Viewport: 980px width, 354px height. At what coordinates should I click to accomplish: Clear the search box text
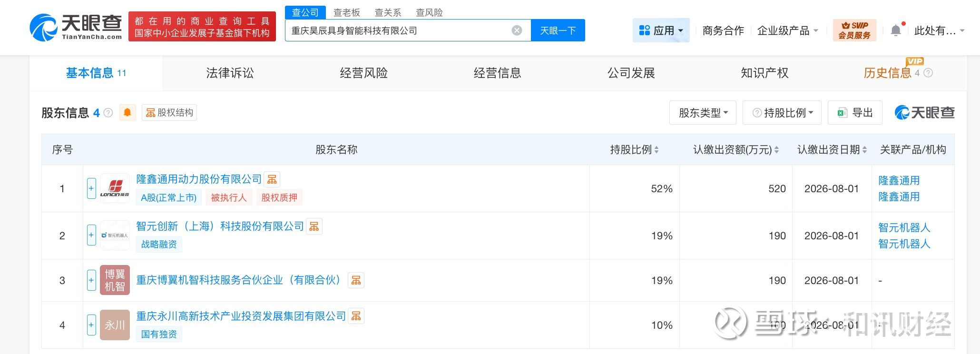517,30
